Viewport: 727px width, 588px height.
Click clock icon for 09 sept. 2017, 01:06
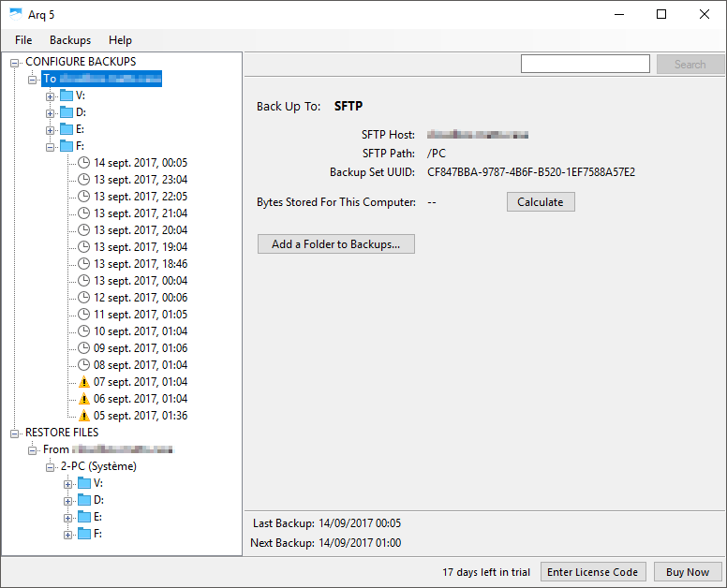pyautogui.click(x=83, y=348)
